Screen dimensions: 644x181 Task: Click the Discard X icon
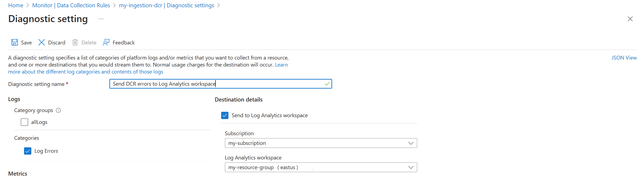(x=42, y=43)
